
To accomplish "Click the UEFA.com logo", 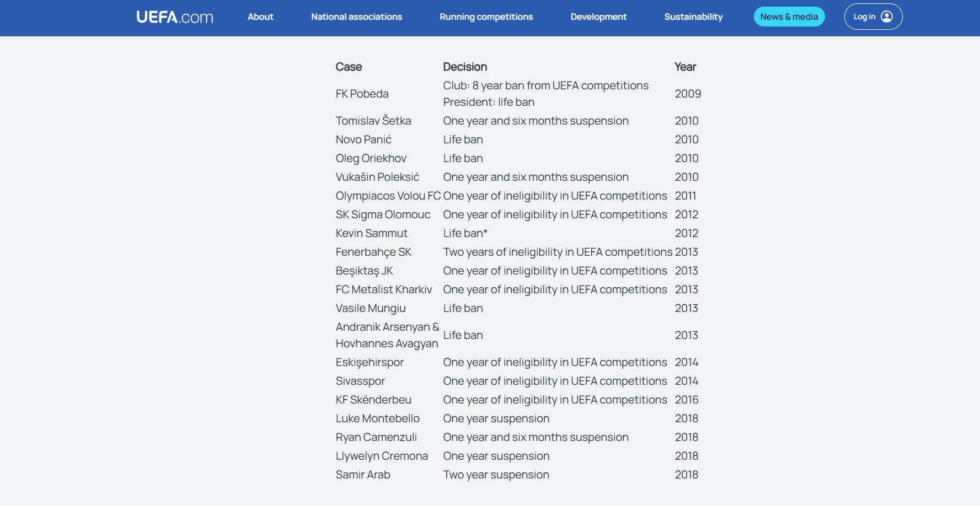I will [x=175, y=17].
